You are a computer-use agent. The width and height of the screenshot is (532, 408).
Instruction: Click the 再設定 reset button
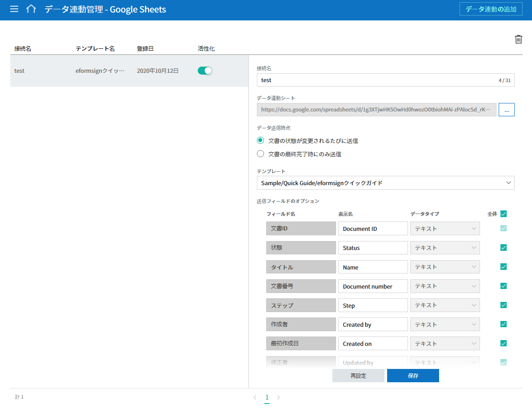[x=358, y=376]
